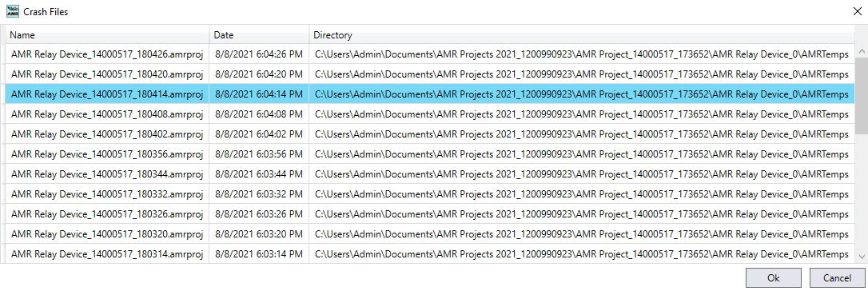Image resolution: width=868 pixels, height=291 pixels.
Task: Click directory path of the 180314.amrproj row
Action: (581, 254)
